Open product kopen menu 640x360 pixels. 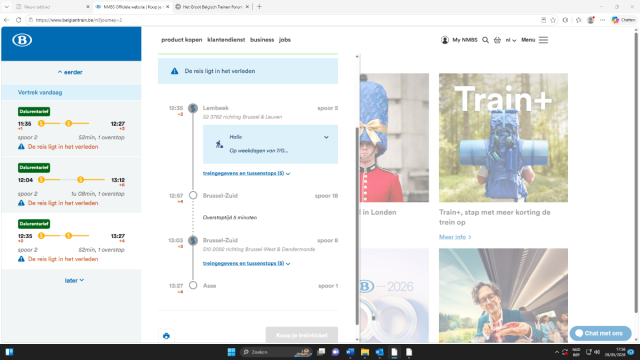pyautogui.click(x=182, y=40)
